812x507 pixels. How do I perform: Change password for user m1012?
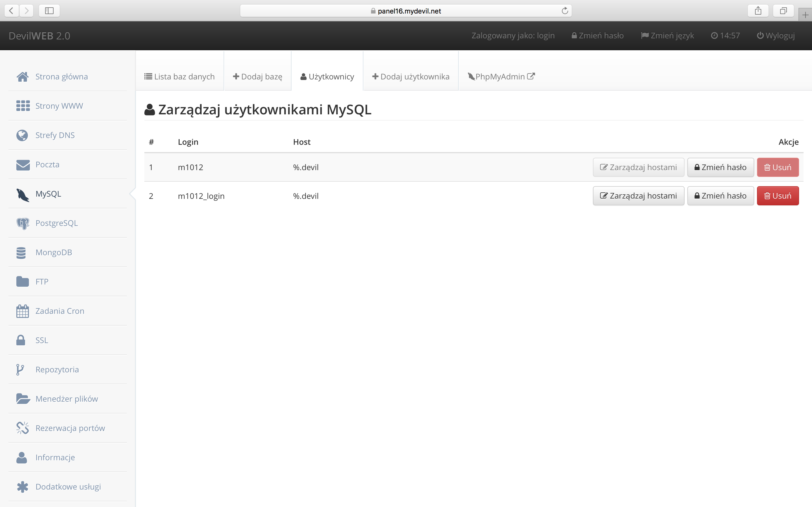coord(720,167)
